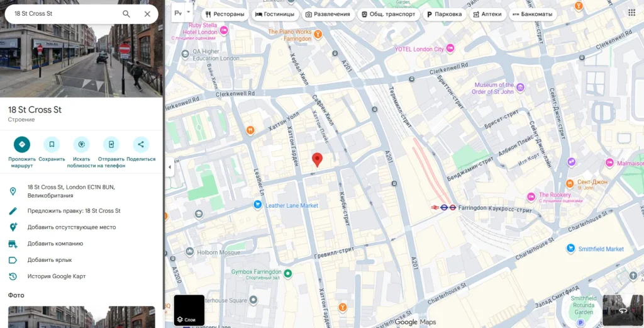644x328 pixels.
Task: Select the Рестораны category chip
Action: (x=225, y=14)
